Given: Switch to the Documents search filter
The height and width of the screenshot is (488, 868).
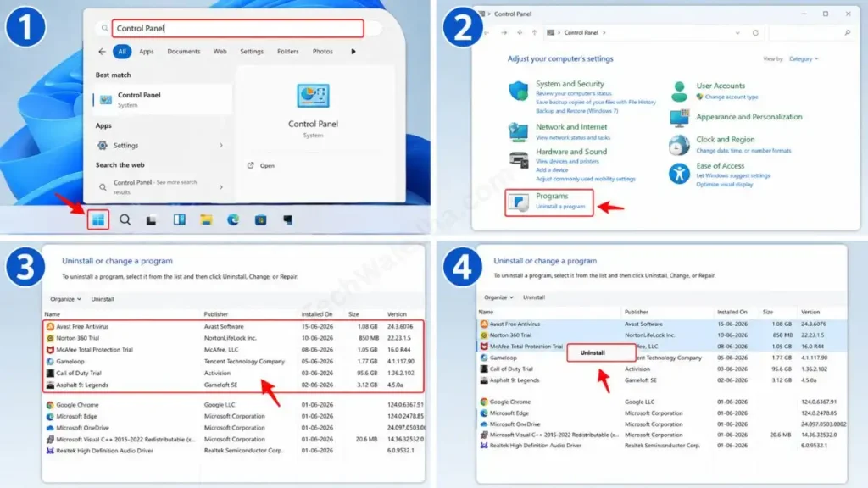Looking at the screenshot, I should tap(184, 52).
